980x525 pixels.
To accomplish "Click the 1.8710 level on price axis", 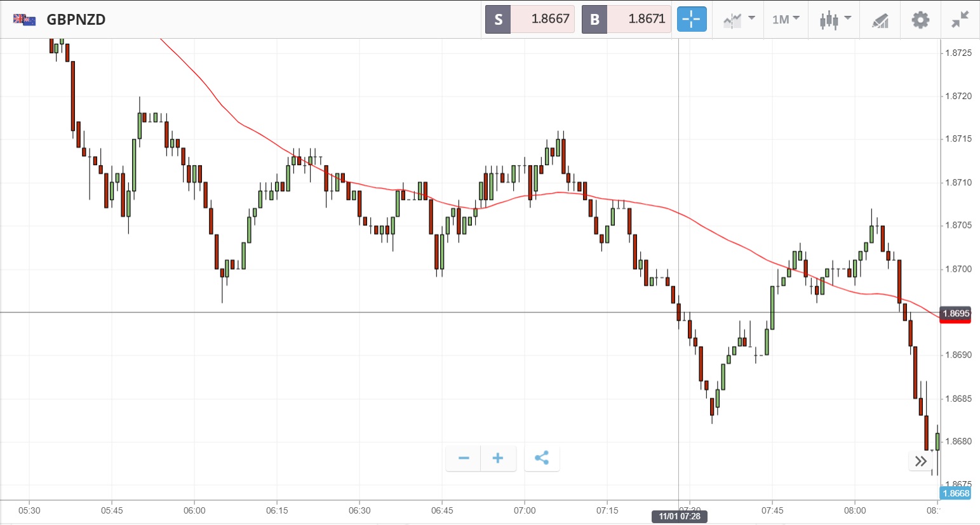I will tap(958, 183).
